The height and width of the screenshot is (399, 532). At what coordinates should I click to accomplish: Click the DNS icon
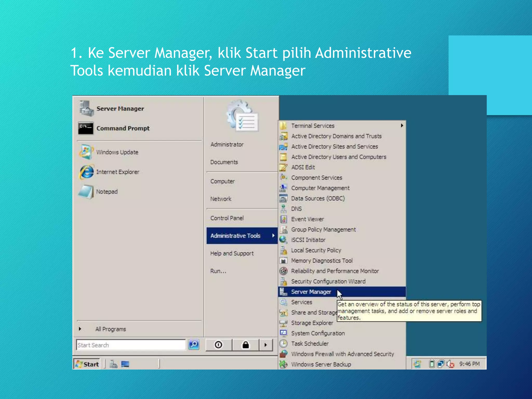(283, 209)
